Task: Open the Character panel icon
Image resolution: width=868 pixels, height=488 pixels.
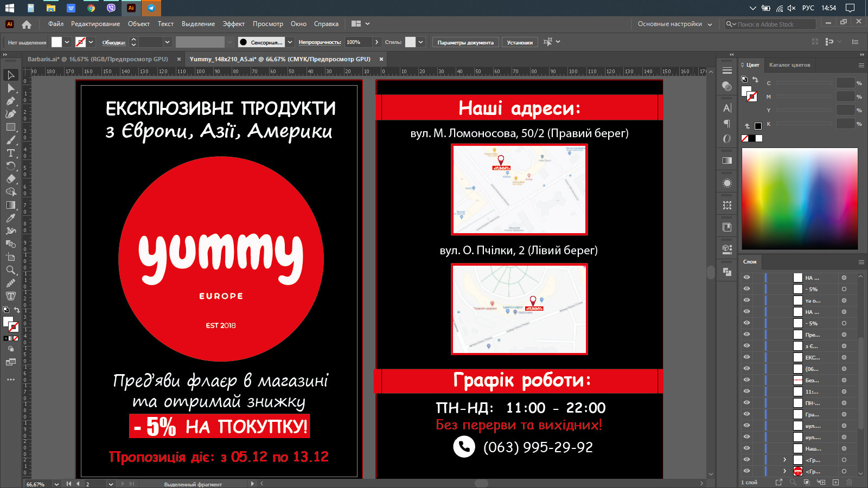Action: tap(727, 108)
